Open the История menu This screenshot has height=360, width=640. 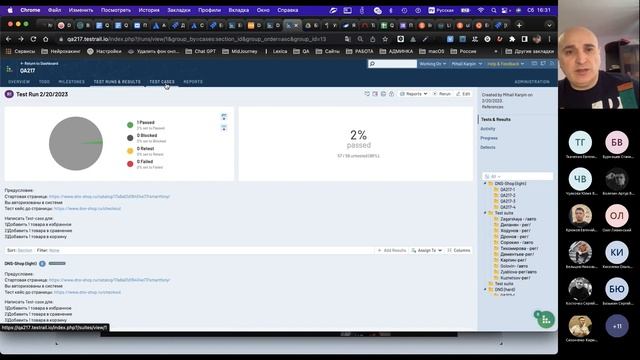tap(149, 10)
